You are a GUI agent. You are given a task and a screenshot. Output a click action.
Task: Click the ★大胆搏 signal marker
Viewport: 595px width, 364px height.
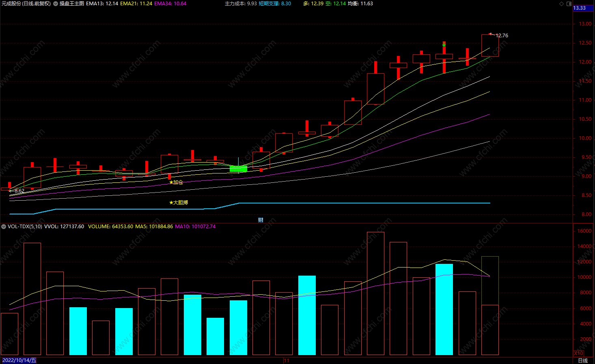tap(179, 202)
